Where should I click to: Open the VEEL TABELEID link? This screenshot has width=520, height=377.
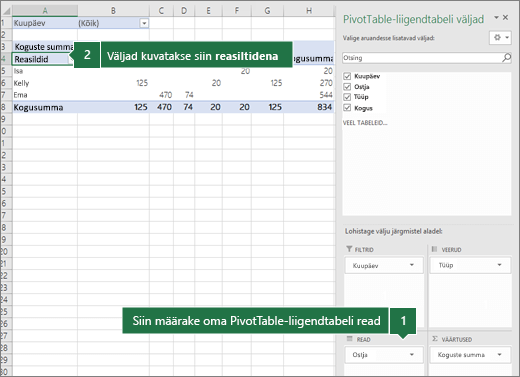click(x=365, y=123)
